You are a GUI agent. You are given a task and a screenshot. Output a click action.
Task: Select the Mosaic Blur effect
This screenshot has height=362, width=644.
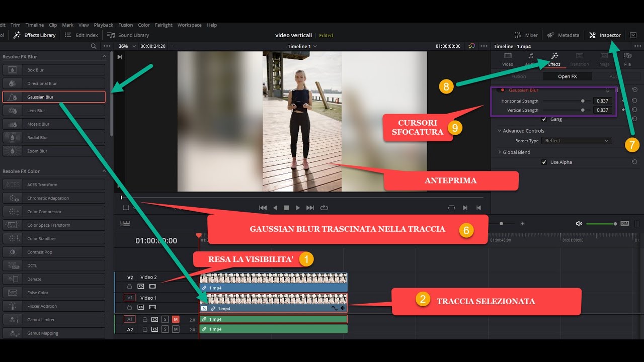(x=54, y=124)
